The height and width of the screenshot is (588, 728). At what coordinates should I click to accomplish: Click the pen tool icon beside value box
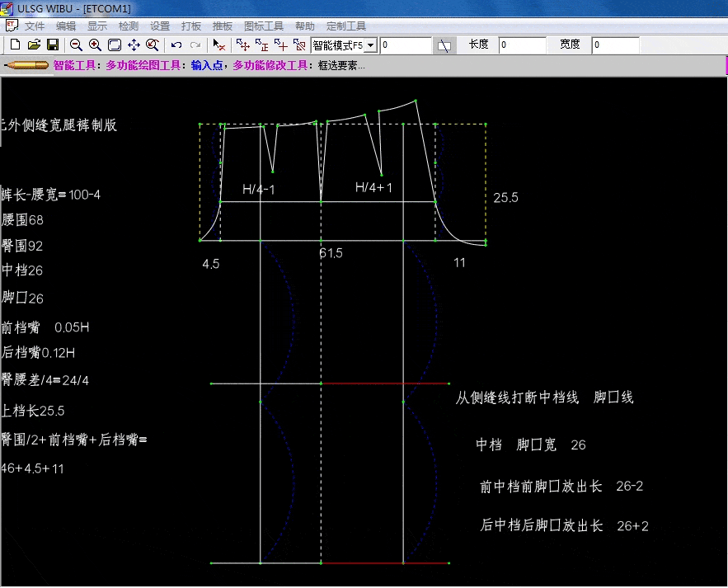[443, 45]
